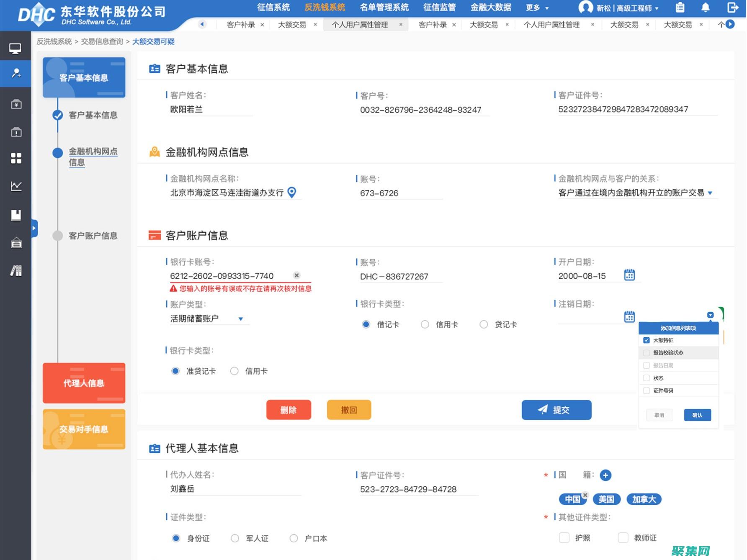
Task: Open the cash box icon in sidebar
Action: click(16, 104)
